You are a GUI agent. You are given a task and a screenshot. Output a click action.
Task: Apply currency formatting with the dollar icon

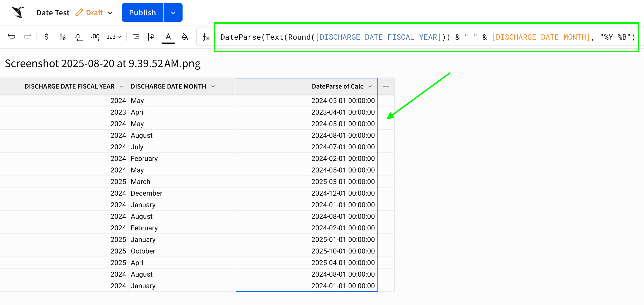pyautogui.click(x=46, y=37)
